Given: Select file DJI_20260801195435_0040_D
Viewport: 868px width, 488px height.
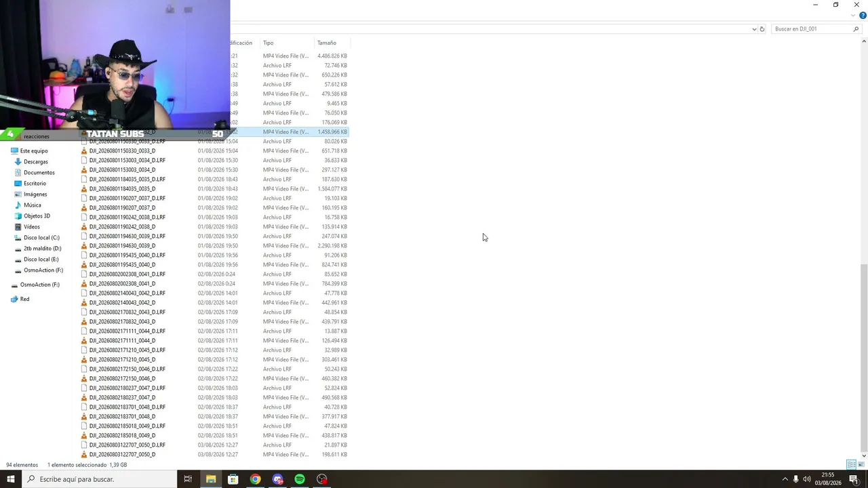Looking at the screenshot, I should (x=122, y=265).
